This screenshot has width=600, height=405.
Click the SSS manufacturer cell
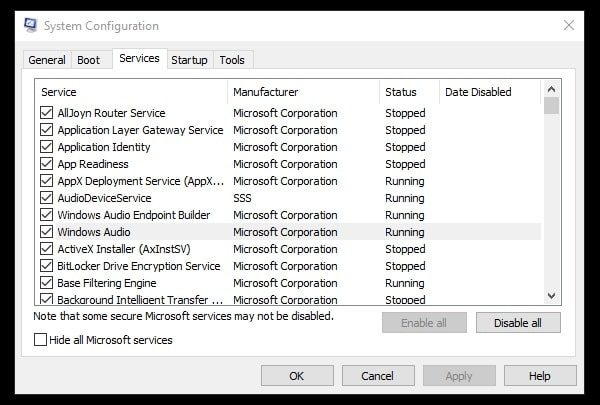click(x=242, y=198)
